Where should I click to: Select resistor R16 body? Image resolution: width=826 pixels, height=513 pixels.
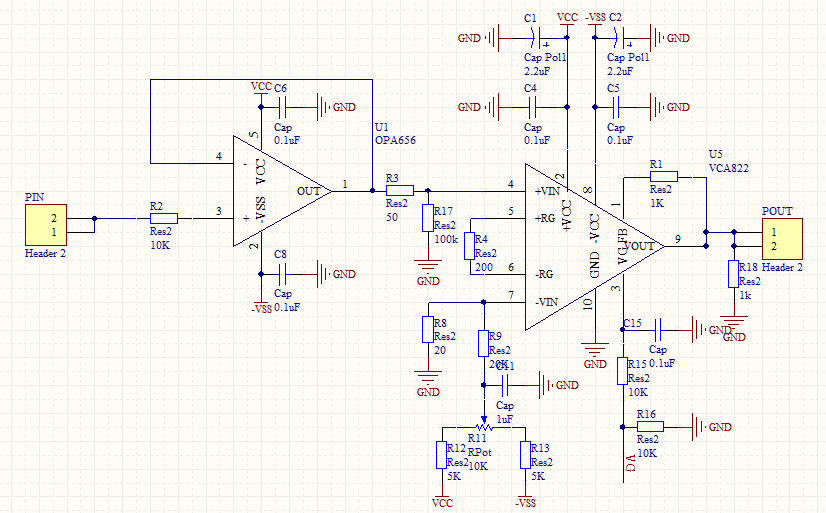click(650, 427)
